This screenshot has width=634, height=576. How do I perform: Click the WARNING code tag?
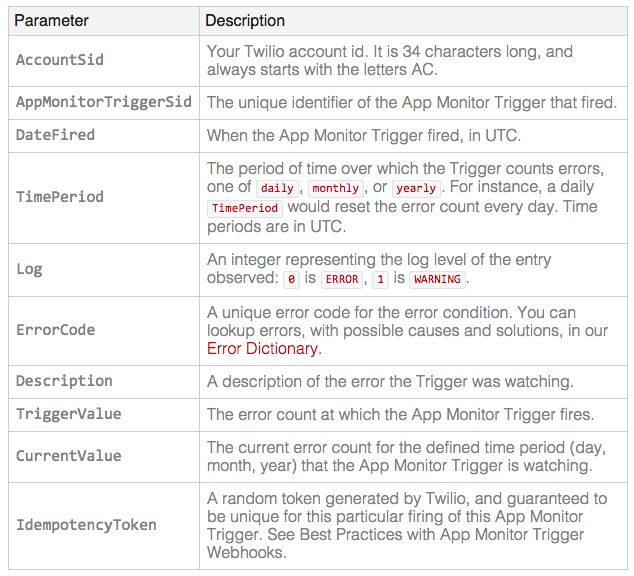click(x=437, y=279)
